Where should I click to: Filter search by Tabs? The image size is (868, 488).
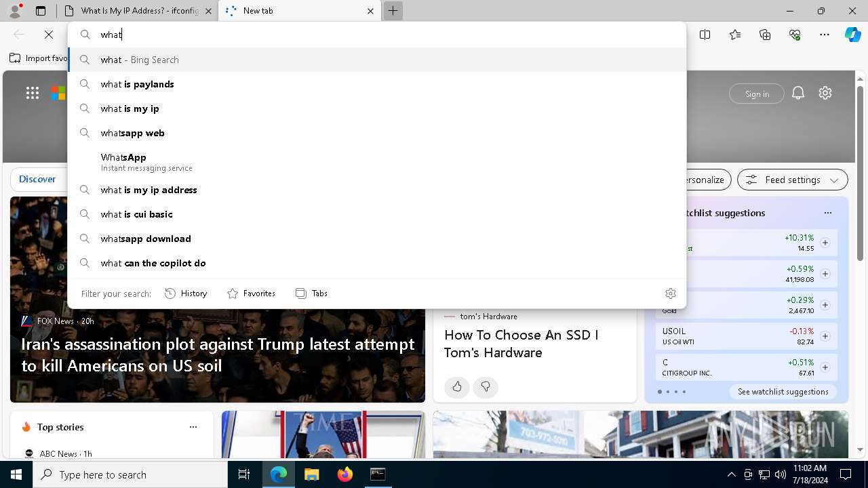point(312,293)
